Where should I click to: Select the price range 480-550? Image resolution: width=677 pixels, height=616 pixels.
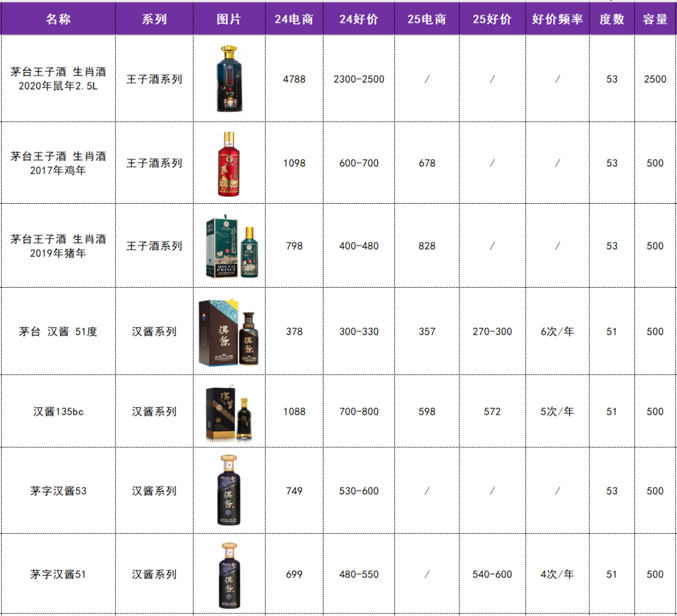tap(359, 574)
